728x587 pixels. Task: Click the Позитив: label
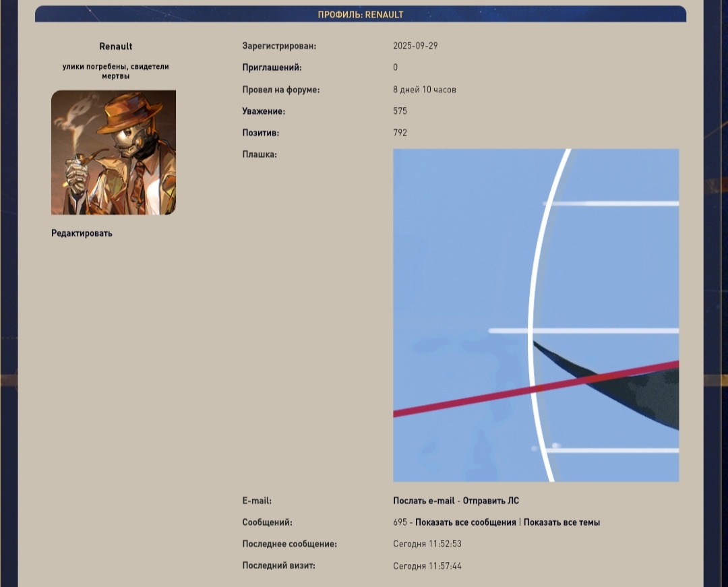click(x=260, y=133)
